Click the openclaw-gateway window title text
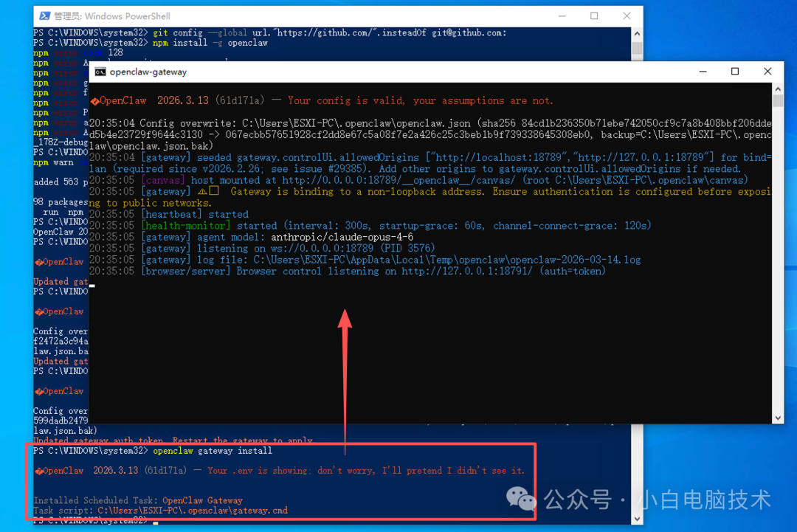 pos(148,72)
